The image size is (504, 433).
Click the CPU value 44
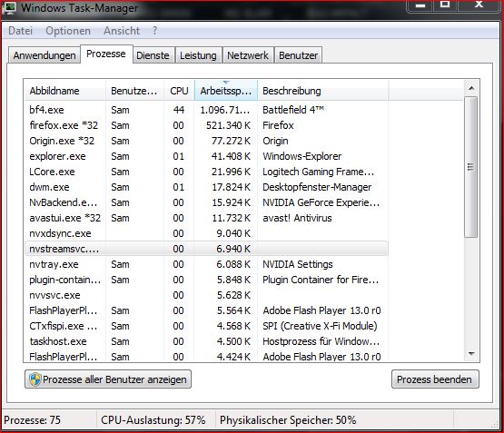(179, 110)
